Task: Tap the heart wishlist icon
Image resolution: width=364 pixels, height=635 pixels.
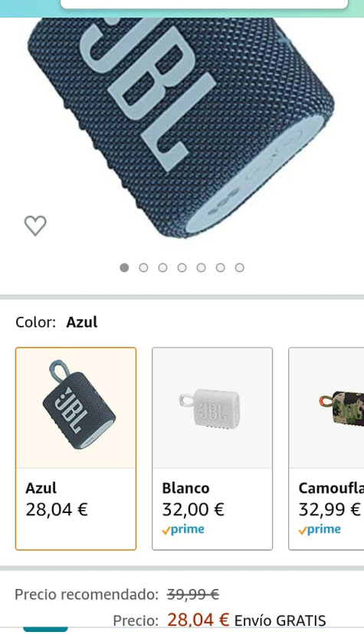Action: [x=35, y=225]
